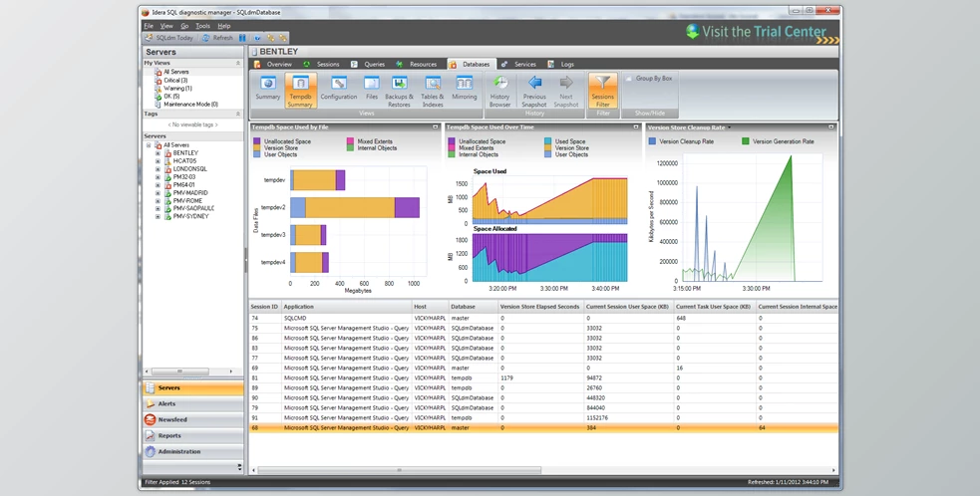Click the Administration panel icon
980x496 pixels.
(150, 451)
